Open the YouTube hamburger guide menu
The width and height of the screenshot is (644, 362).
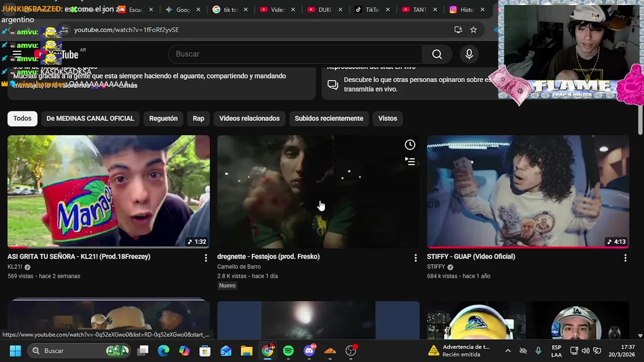pyautogui.click(x=17, y=54)
